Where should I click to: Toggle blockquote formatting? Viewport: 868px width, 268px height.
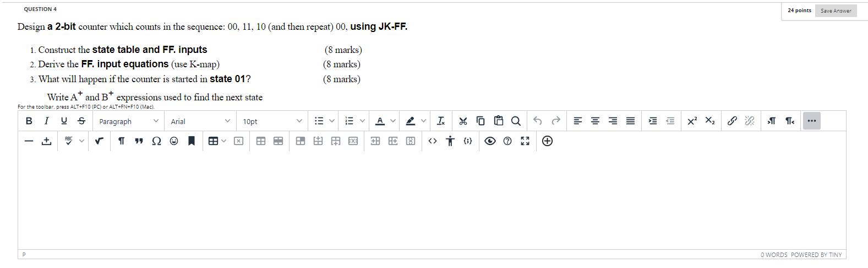139,141
